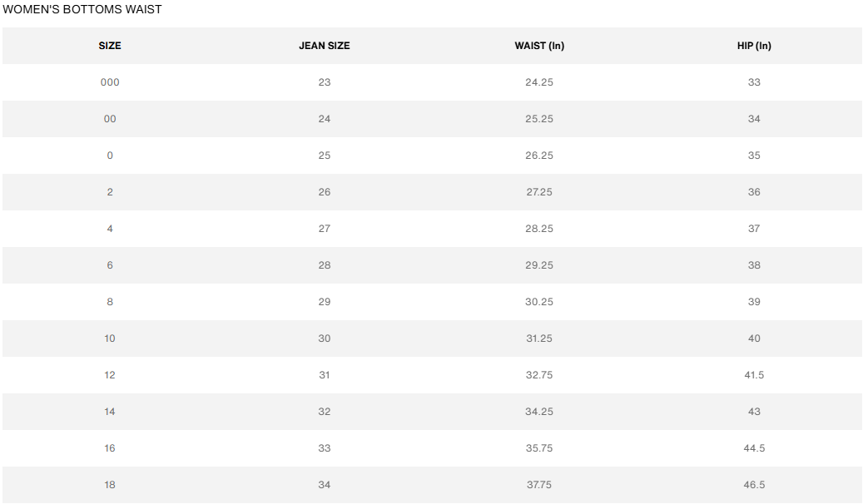Image resolution: width=863 pixels, height=504 pixels.
Task: Click size 2 in the Size column
Action: [x=110, y=192]
